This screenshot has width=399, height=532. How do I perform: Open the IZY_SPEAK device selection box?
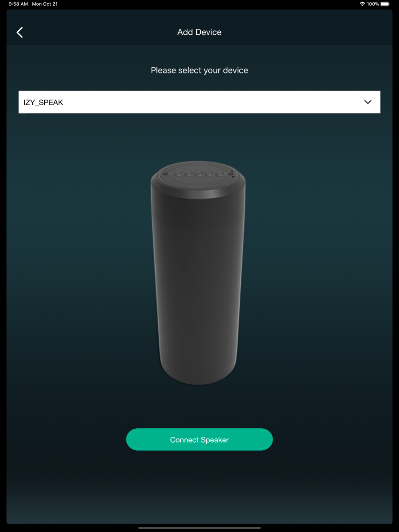point(199,102)
